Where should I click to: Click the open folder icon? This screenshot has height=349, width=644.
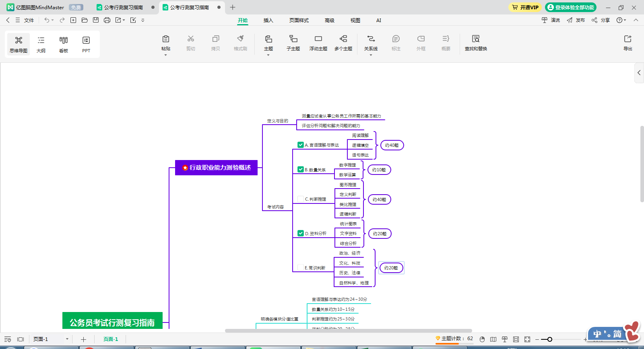(x=85, y=20)
